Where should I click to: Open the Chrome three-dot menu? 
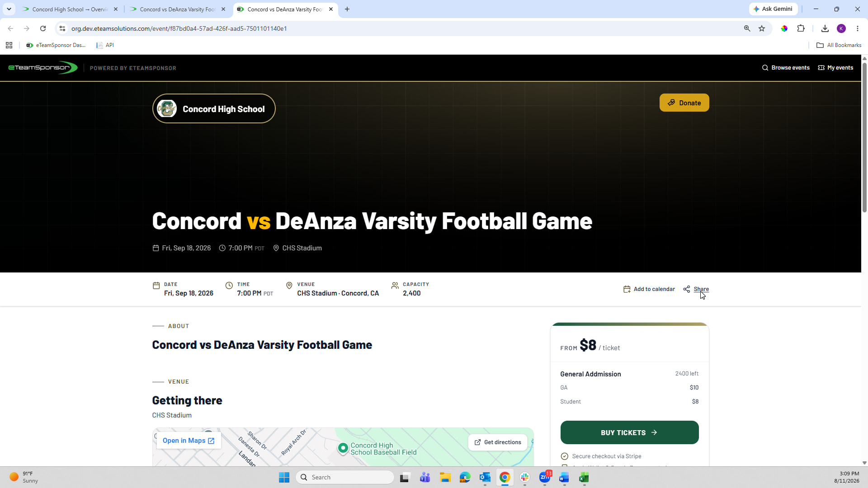(858, 28)
